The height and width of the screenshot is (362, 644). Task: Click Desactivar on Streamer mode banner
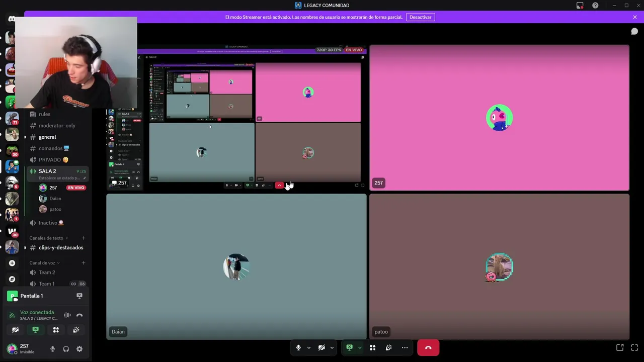pyautogui.click(x=420, y=17)
